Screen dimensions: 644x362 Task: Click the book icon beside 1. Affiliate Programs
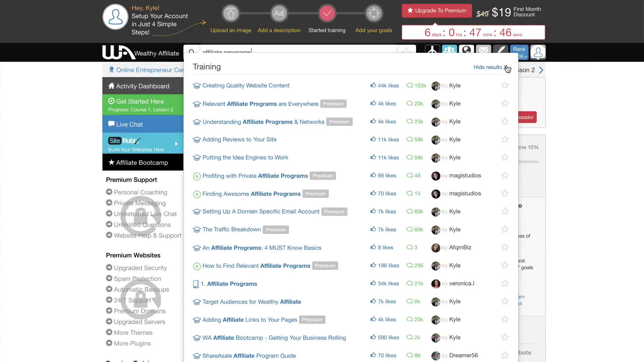(196, 284)
